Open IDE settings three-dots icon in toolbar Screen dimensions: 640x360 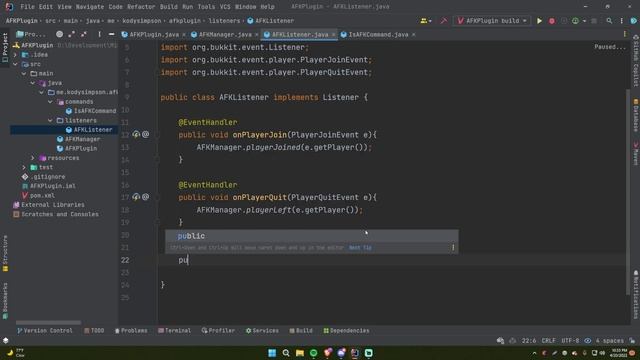[622, 21]
